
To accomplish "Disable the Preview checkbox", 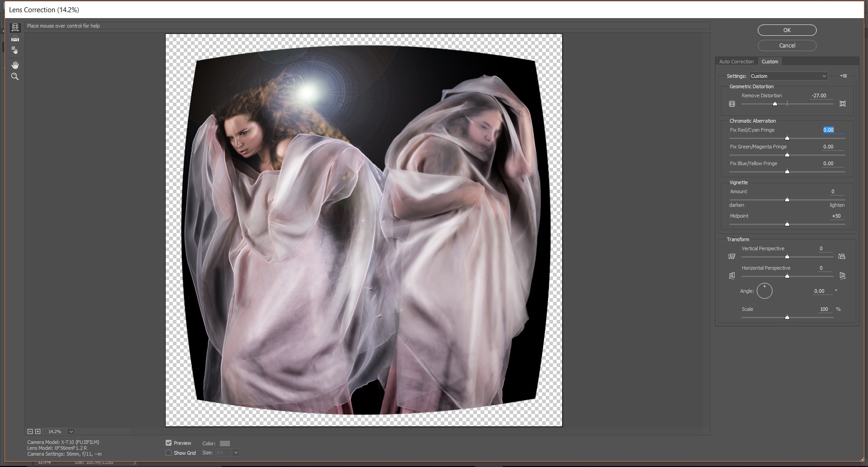I will tap(168, 443).
